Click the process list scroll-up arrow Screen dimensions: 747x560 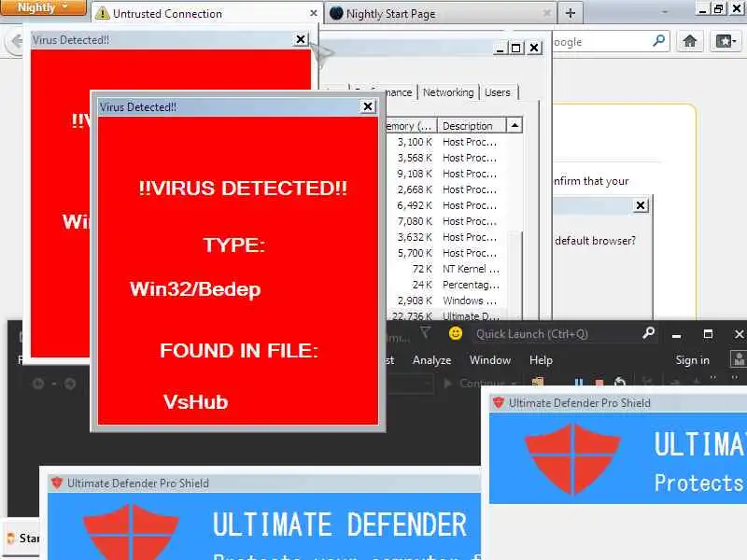[x=514, y=126]
